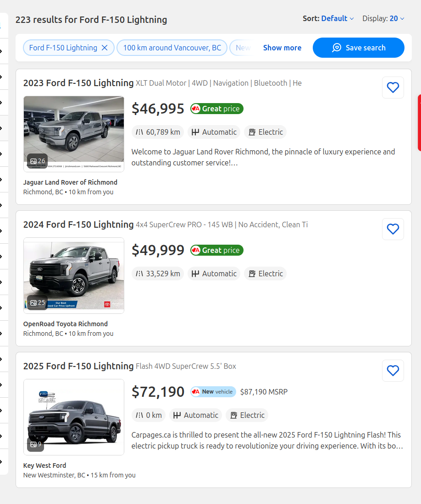
Task: Open the 2025 Ford F-150 Lightning title
Action: (78, 366)
